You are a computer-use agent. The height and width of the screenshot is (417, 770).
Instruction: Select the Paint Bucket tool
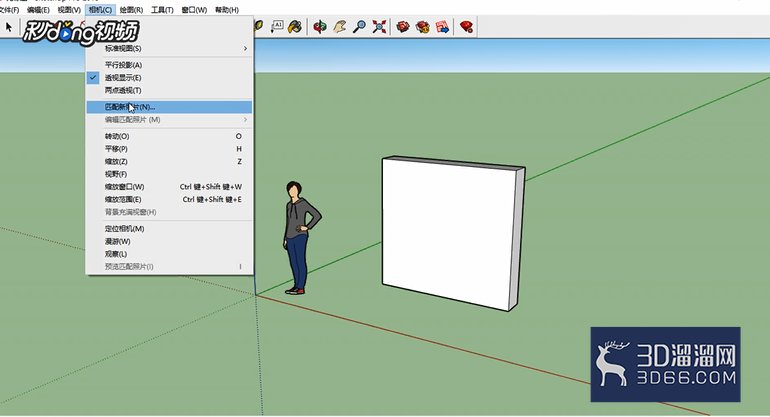click(295, 27)
